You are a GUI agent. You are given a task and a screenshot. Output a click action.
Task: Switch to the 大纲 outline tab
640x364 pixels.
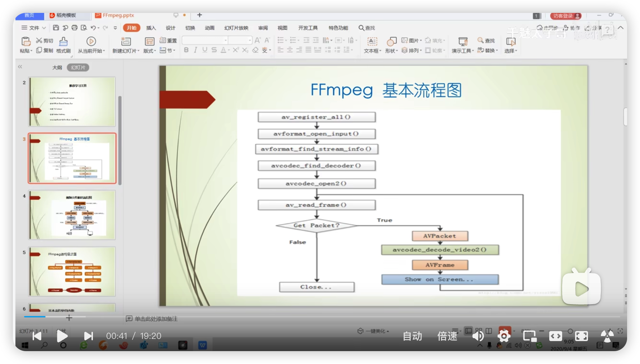click(x=57, y=67)
